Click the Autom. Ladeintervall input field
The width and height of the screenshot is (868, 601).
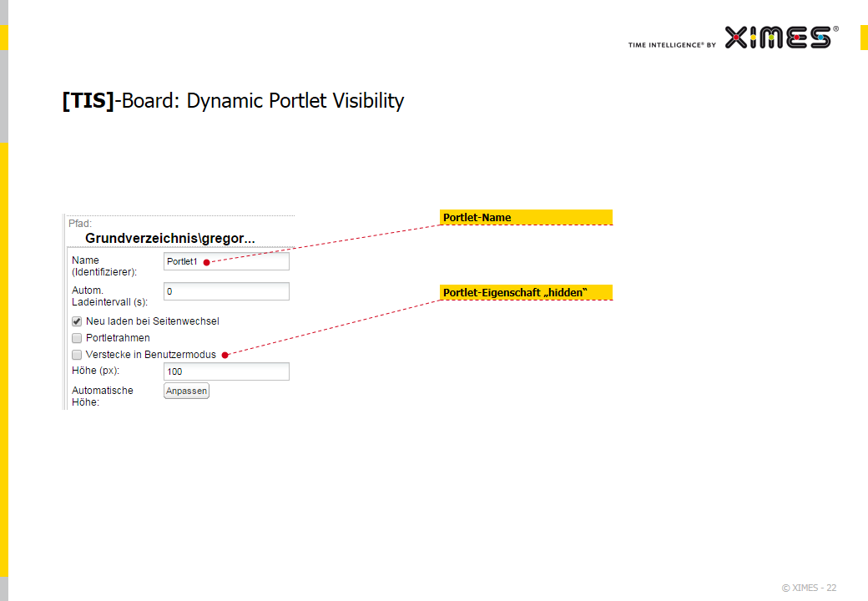coord(226,291)
